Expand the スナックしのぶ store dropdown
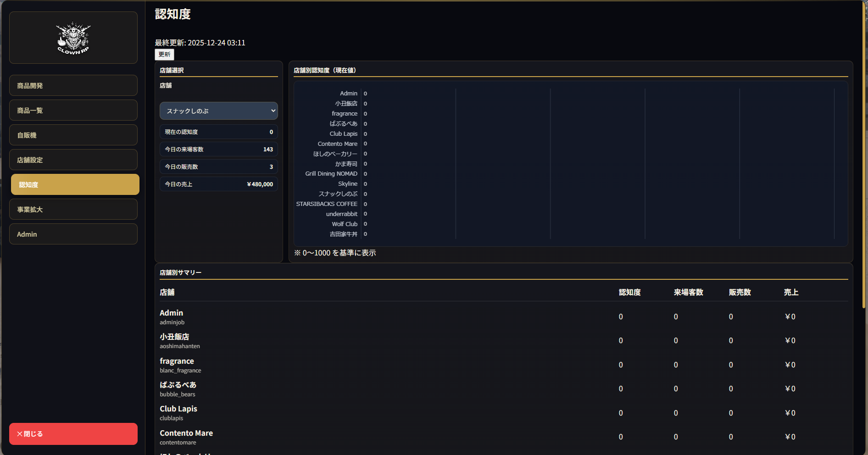This screenshot has width=868, height=455. pyautogui.click(x=218, y=111)
